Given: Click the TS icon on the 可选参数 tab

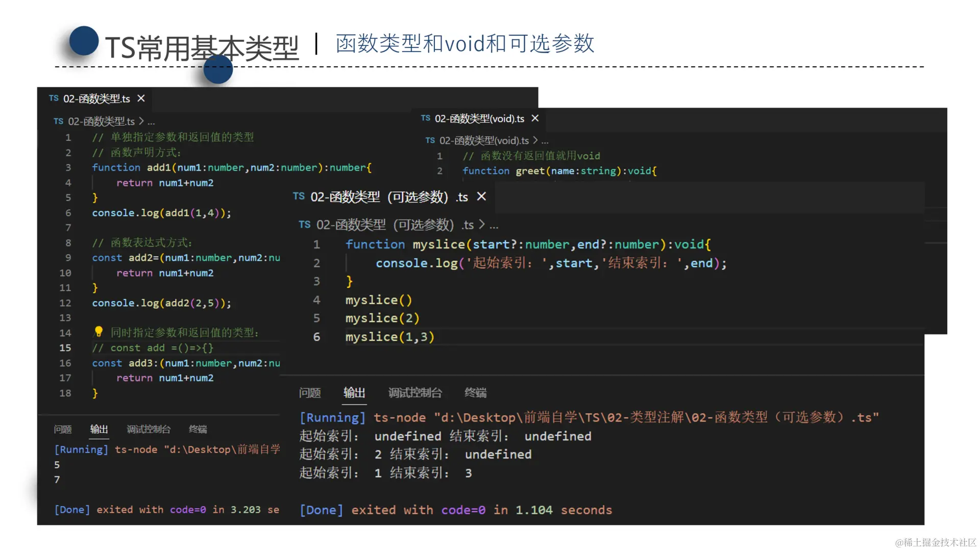Looking at the screenshot, I should [x=299, y=196].
